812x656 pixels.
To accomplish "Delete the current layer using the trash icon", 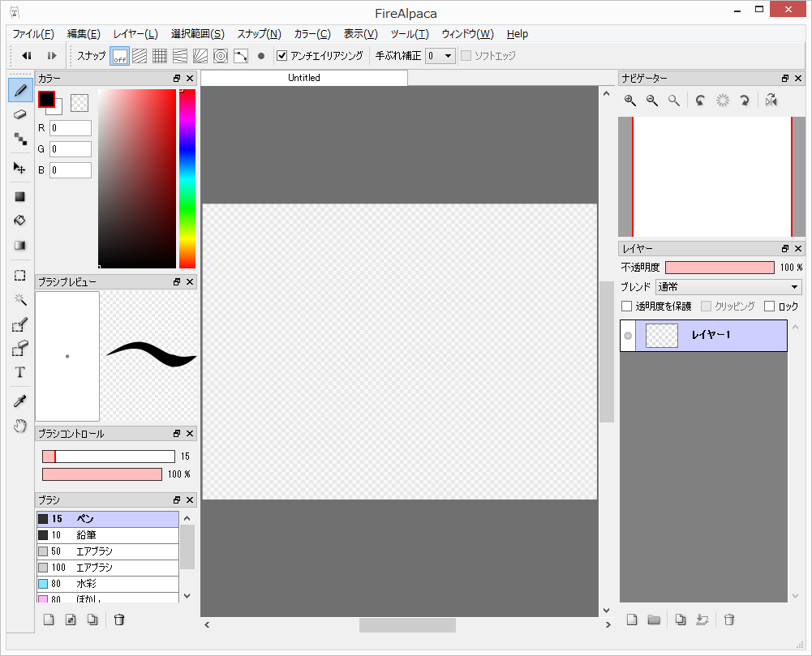I will pos(728,619).
